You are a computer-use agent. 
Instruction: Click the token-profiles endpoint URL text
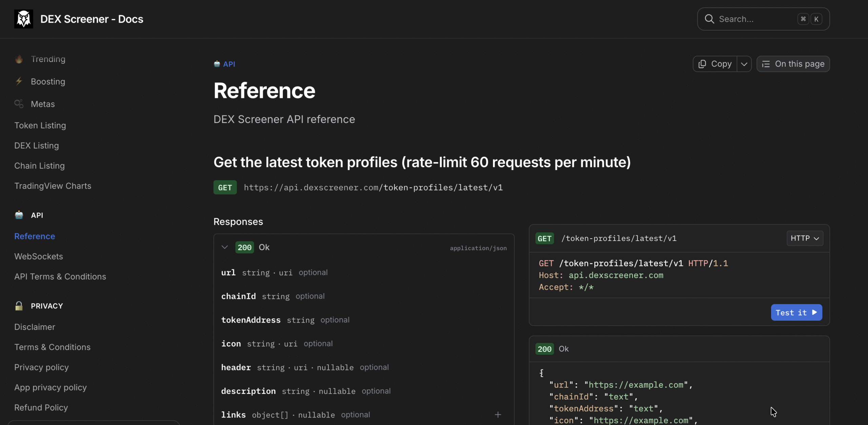[373, 187]
